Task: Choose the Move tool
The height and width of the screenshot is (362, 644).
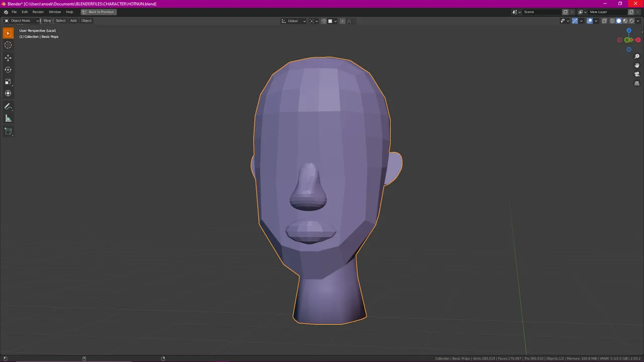Action: pos(8,58)
